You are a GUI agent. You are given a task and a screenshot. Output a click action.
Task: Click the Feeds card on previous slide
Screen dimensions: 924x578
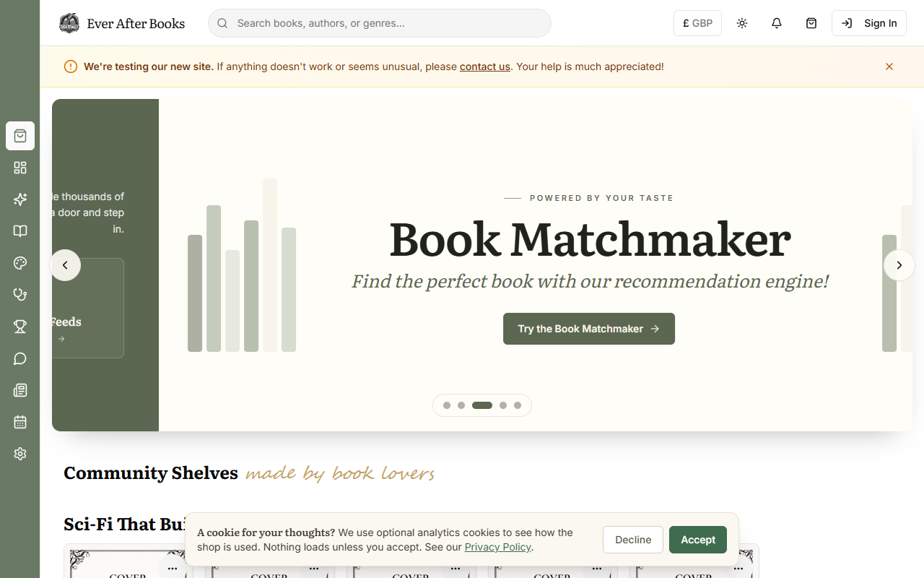tap(88, 308)
